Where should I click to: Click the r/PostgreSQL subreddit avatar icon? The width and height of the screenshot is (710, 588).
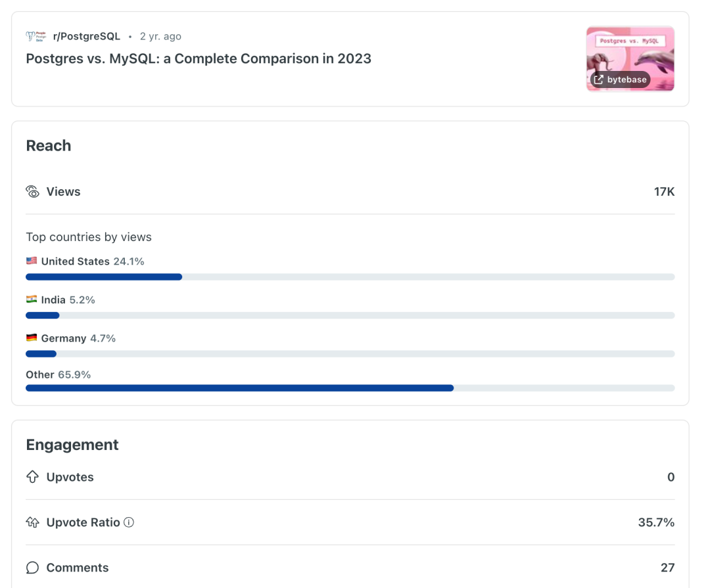click(35, 36)
